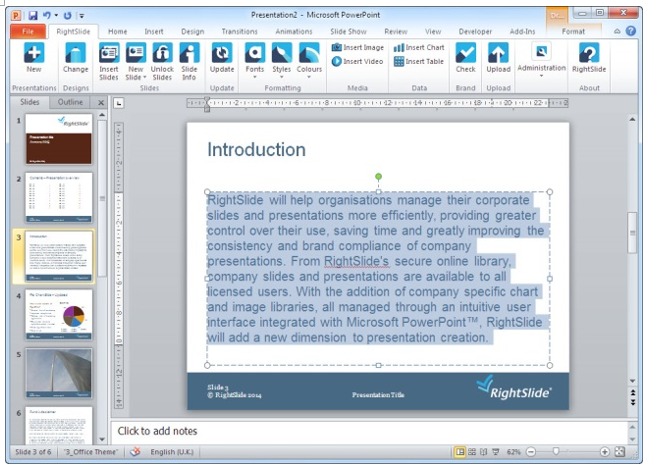Viewport: 649px width, 474px height.
Task: Open the Review ribbon tab
Action: 396,31
